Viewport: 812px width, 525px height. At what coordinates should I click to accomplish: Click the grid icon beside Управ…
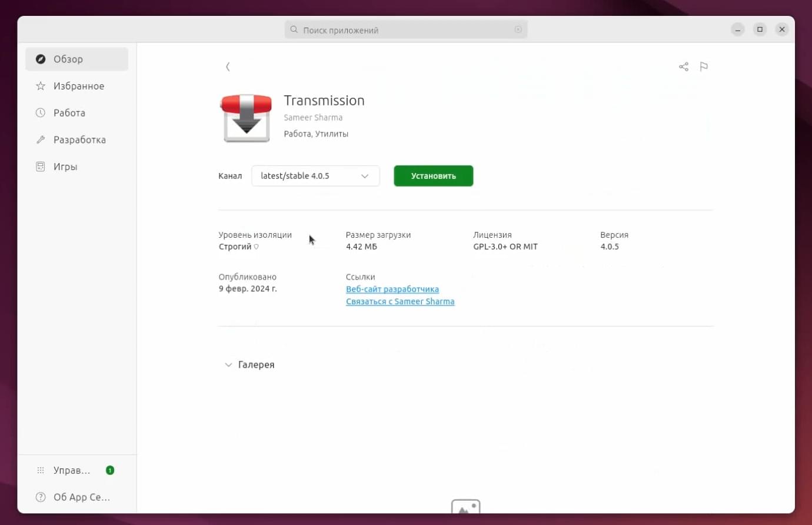(41, 470)
